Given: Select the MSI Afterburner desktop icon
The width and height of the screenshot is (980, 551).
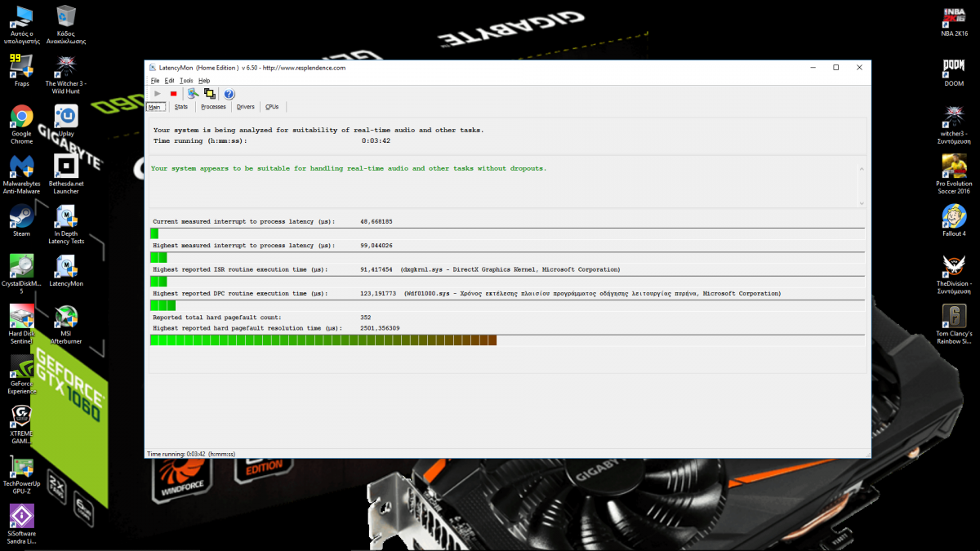Looking at the screenshot, I should point(66,325).
